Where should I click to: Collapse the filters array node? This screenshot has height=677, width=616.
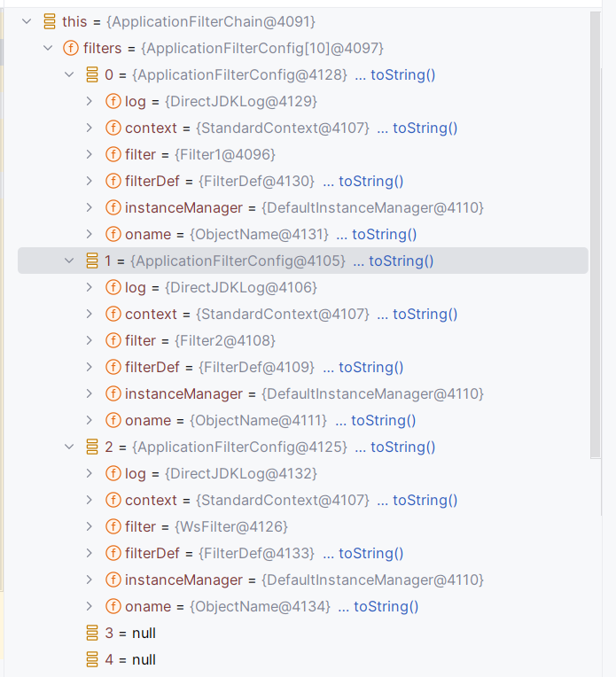click(x=48, y=48)
